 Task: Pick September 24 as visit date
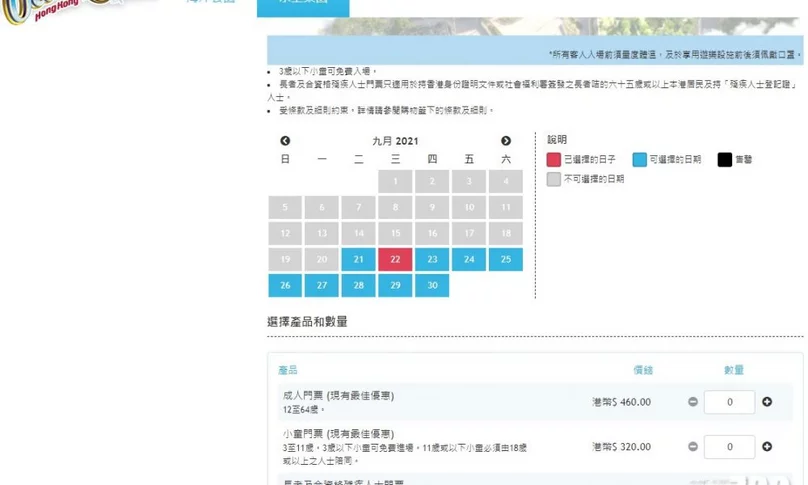[469, 259]
